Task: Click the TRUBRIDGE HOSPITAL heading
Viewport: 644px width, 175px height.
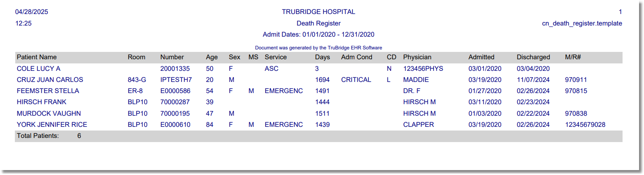Action: coord(318,12)
